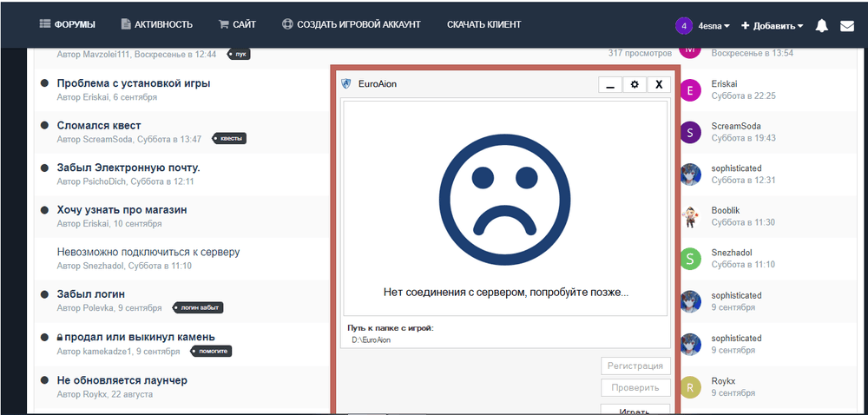Expand the 4esna user dropdown

tap(714, 26)
